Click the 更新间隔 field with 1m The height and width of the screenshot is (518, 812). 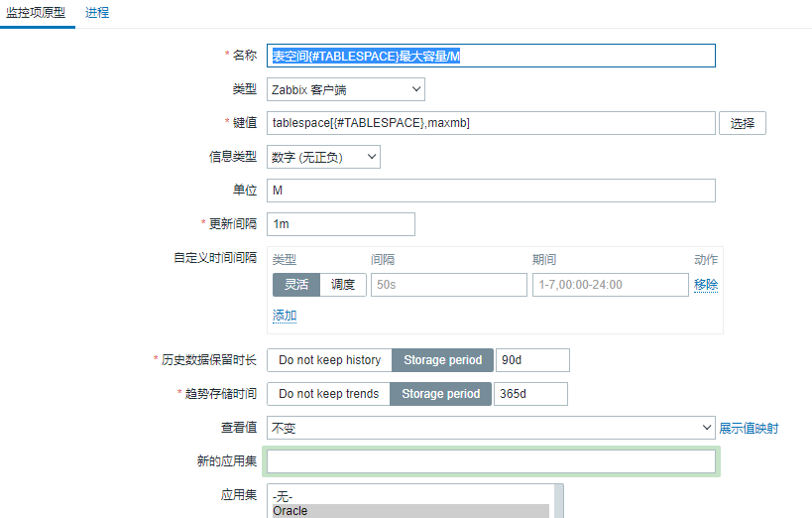[341, 224]
